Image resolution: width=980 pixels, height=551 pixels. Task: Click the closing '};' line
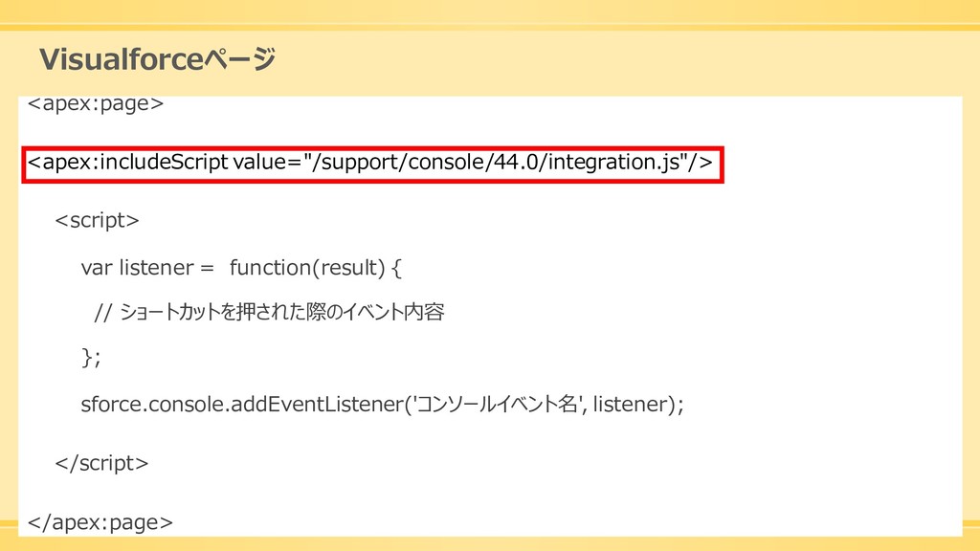click(91, 358)
